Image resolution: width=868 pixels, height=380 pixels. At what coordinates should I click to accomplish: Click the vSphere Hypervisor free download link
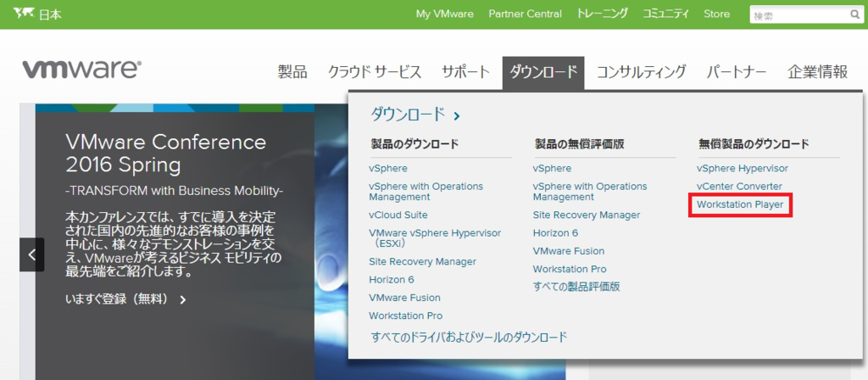pos(743,169)
